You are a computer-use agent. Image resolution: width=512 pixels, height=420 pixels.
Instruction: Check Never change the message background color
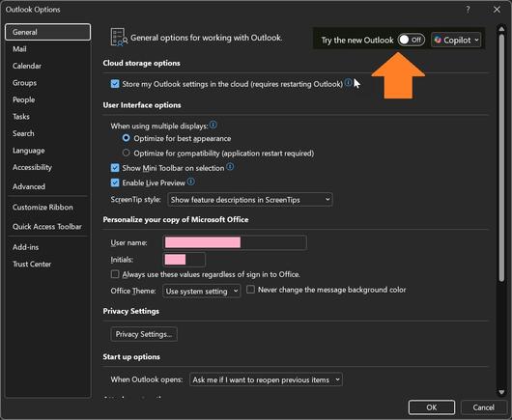[x=250, y=290]
